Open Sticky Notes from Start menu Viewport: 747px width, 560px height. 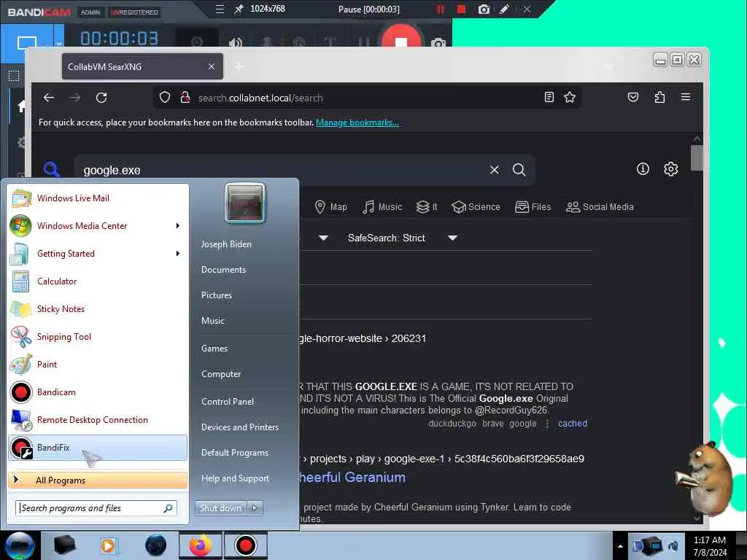tap(98, 309)
